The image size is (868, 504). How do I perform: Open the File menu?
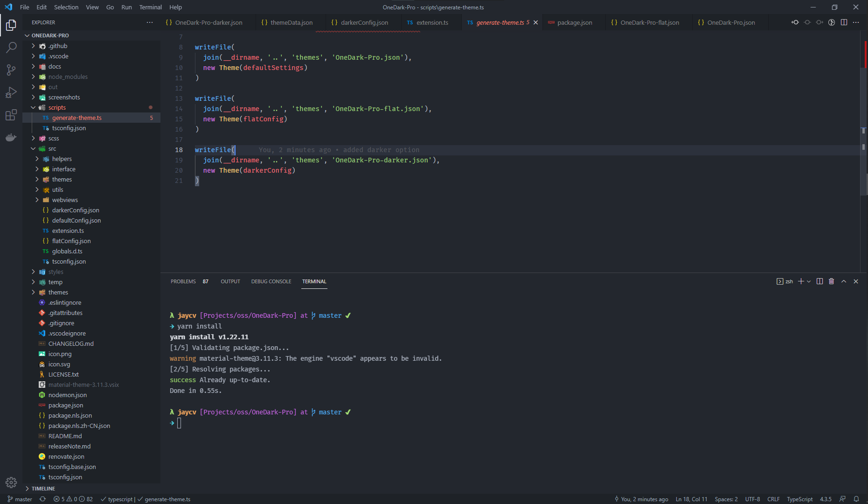click(x=24, y=7)
